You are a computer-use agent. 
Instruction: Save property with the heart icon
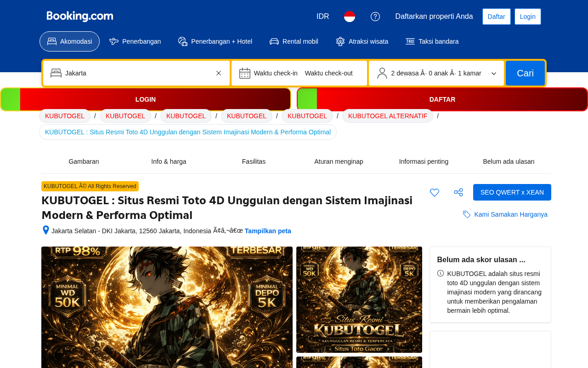click(x=435, y=192)
